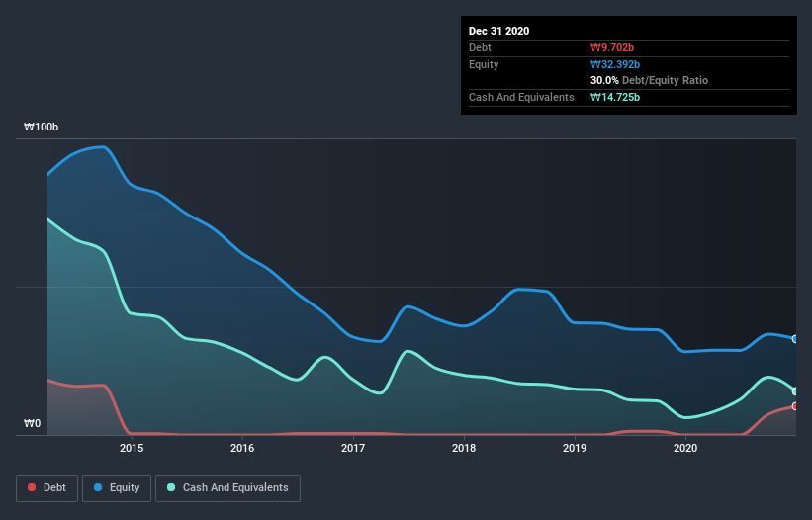The image size is (812, 520).
Task: Click the ₩32.392b equity value
Action: tap(615, 64)
